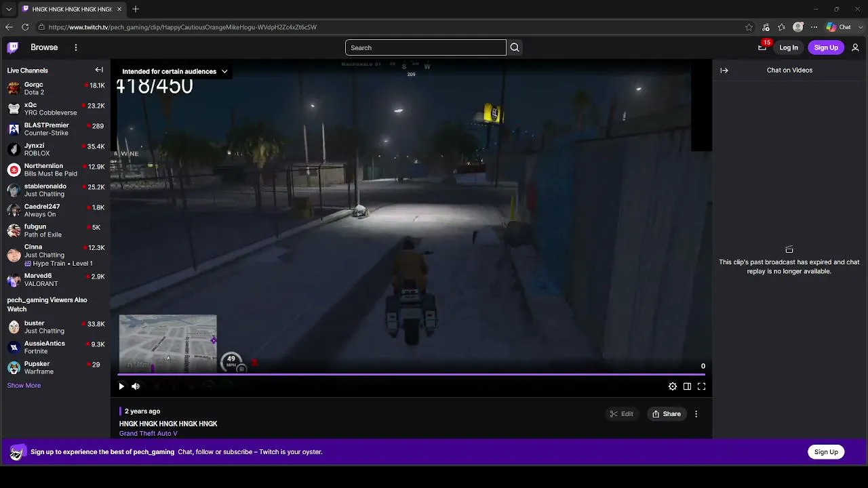The height and width of the screenshot is (488, 868).
Task: Click the xQc channel avatar
Action: pyautogui.click(x=14, y=109)
